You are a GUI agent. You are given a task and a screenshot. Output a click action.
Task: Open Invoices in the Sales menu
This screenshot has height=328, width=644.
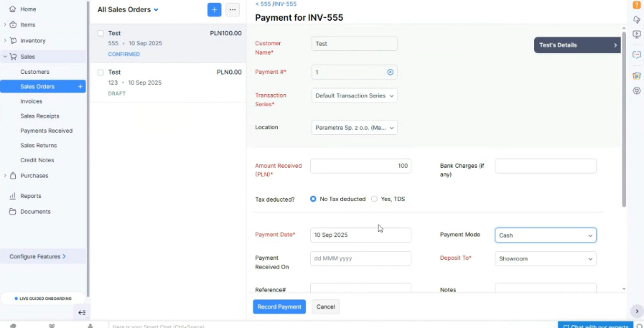(x=32, y=101)
